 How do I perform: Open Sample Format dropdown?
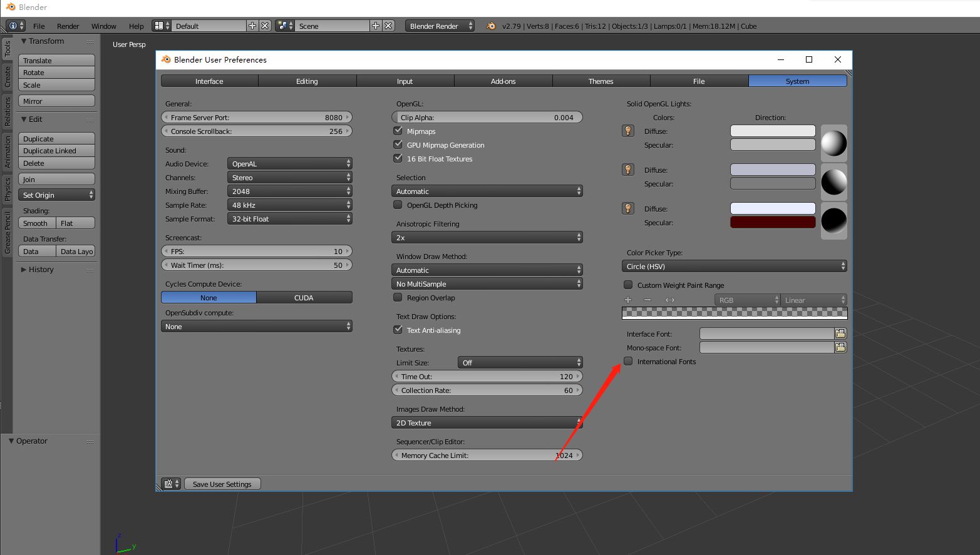point(290,218)
